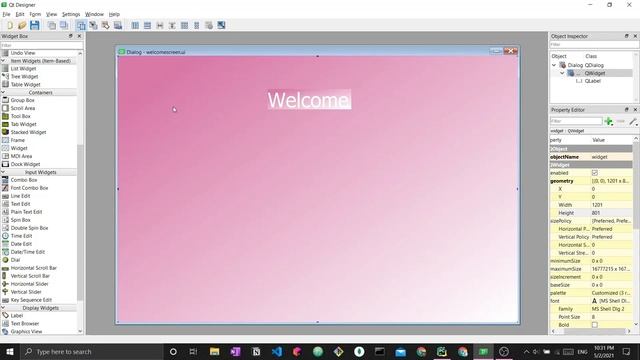Select the Edit Buddies mode icon
The height and width of the screenshot is (360, 640).
coord(106,25)
